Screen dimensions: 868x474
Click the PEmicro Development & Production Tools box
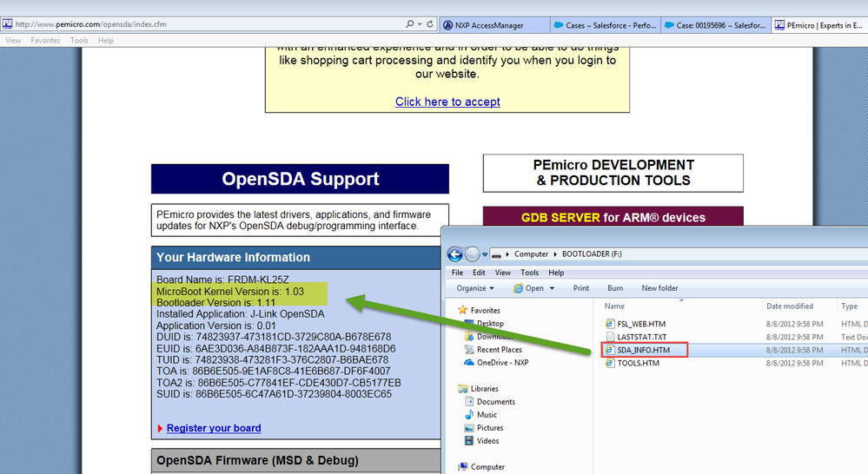613,173
